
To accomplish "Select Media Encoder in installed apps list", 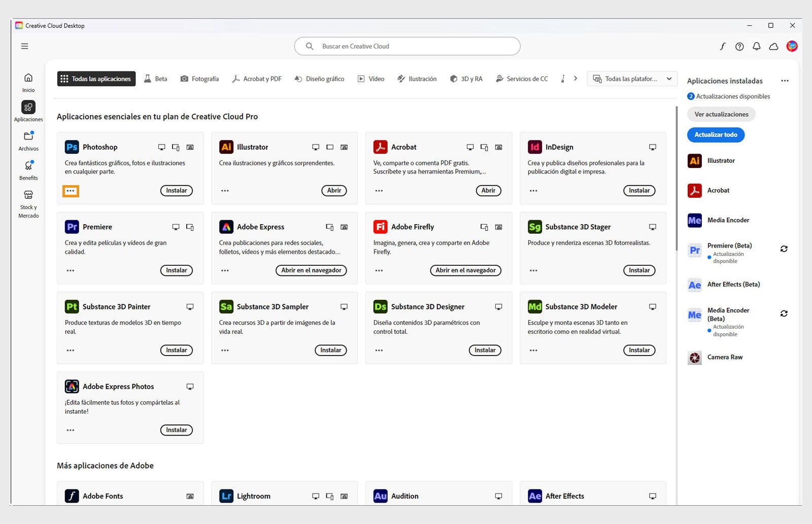I will pos(718,220).
